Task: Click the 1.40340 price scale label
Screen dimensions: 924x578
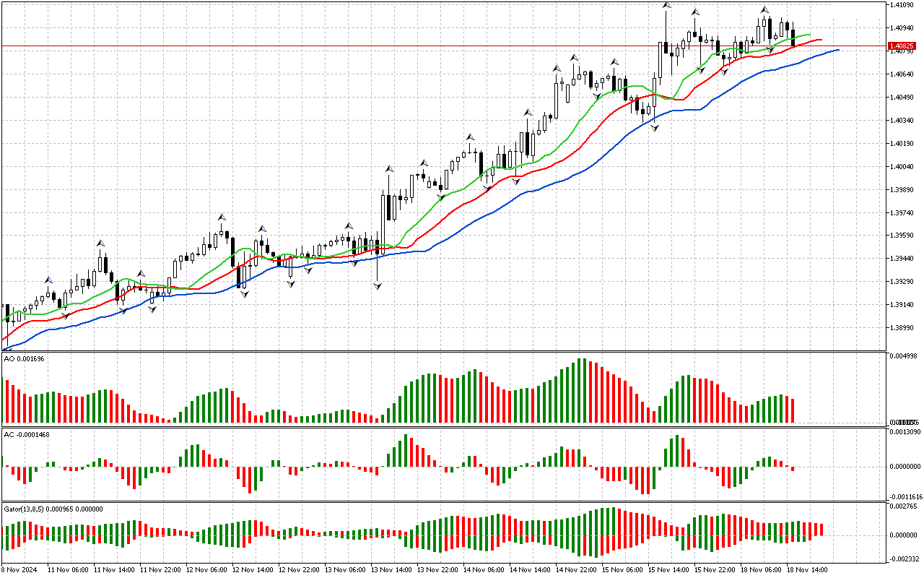Action: coord(902,120)
